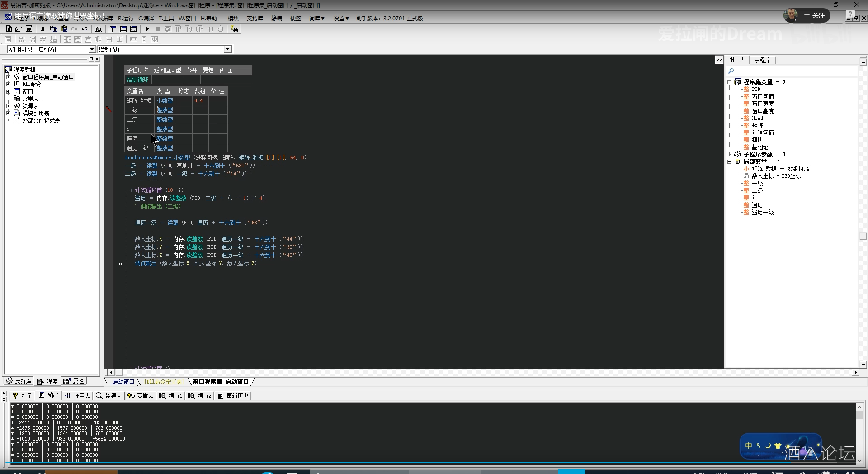Click the Undo arrow toolbar icon

85,29
